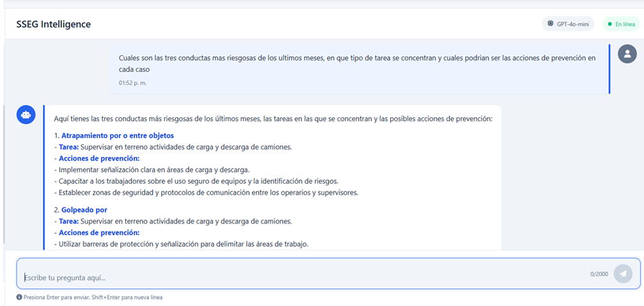Click the blue robot assistant avatar
Image resolution: width=644 pixels, height=306 pixels.
point(26,115)
